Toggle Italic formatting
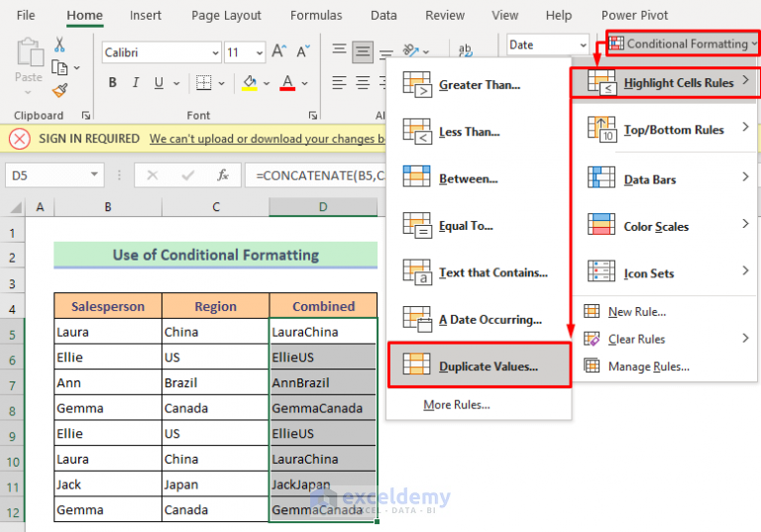This screenshot has width=761, height=532. tap(136, 83)
